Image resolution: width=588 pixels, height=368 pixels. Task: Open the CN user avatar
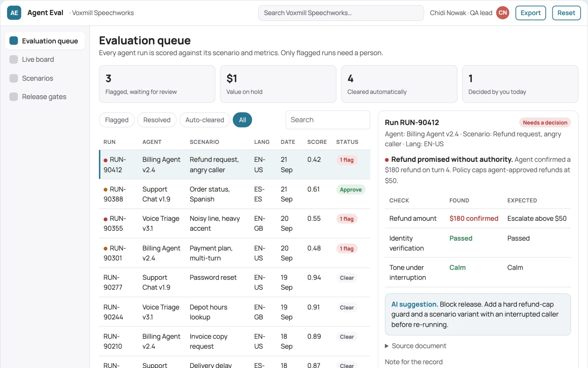click(503, 13)
